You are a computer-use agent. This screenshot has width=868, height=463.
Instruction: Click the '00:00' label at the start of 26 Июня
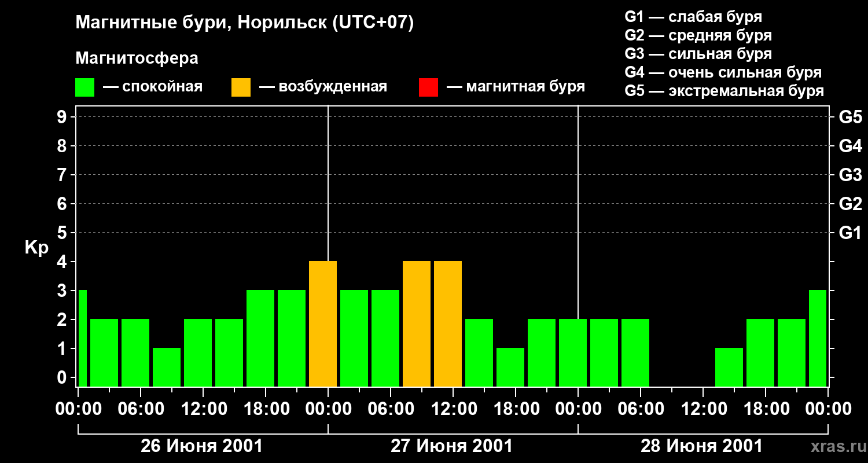point(78,409)
